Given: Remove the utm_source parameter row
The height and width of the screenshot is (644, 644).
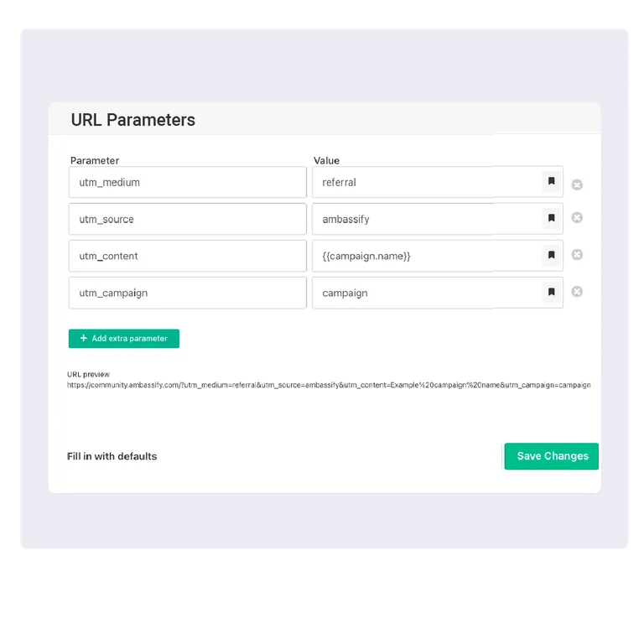Looking at the screenshot, I should tap(577, 218).
